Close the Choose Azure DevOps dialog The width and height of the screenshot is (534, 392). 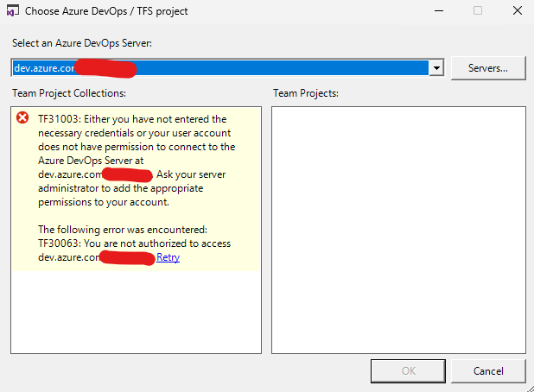(x=518, y=11)
